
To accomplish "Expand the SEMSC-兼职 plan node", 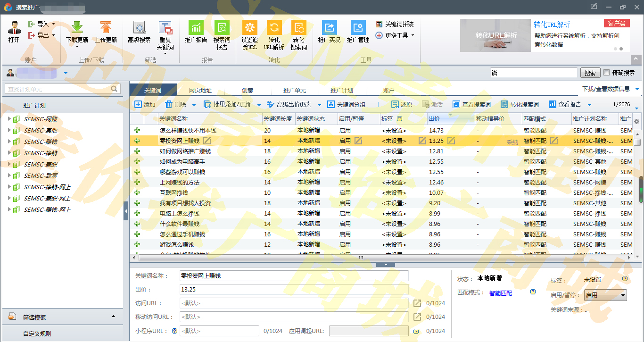I will pos(9,164).
